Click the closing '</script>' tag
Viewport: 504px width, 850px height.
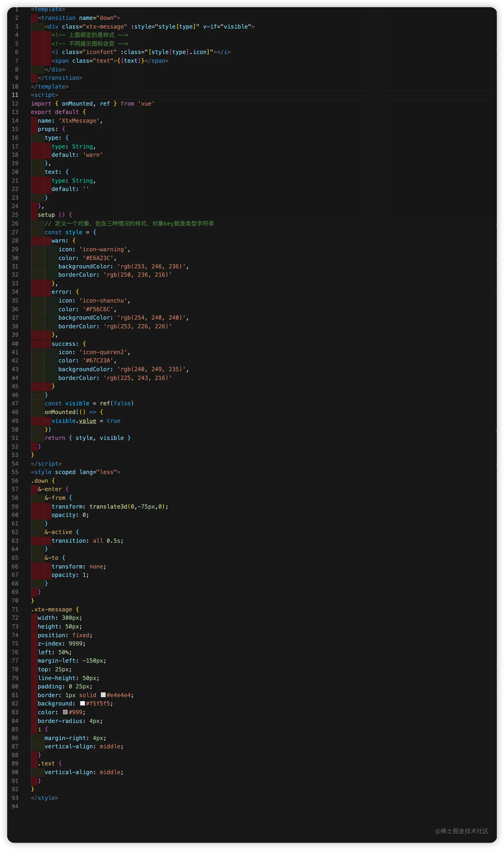(46, 464)
